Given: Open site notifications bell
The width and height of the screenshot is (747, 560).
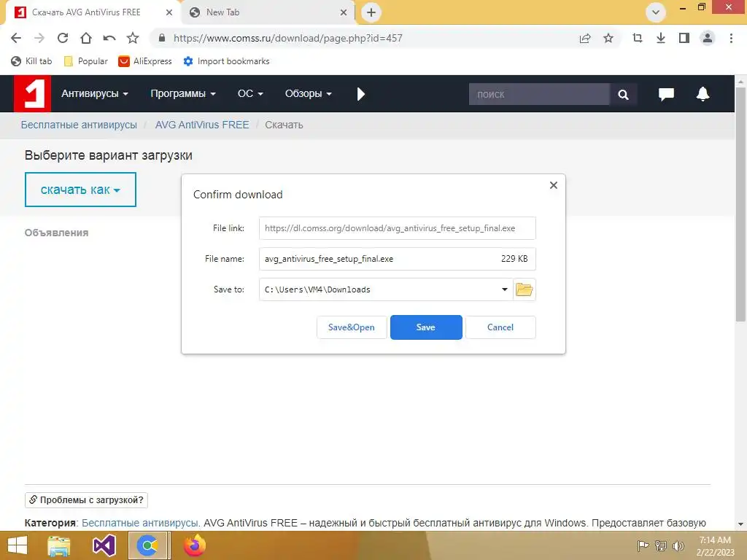Looking at the screenshot, I should (x=703, y=94).
